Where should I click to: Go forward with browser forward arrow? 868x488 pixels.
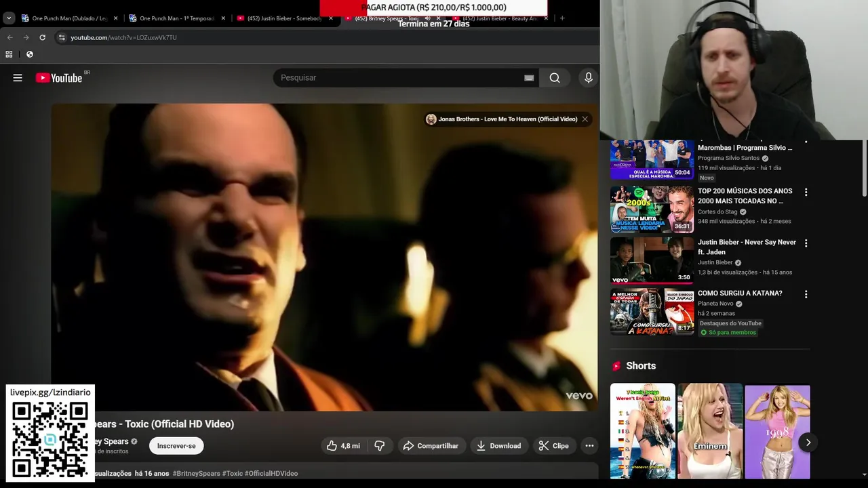[x=26, y=37]
